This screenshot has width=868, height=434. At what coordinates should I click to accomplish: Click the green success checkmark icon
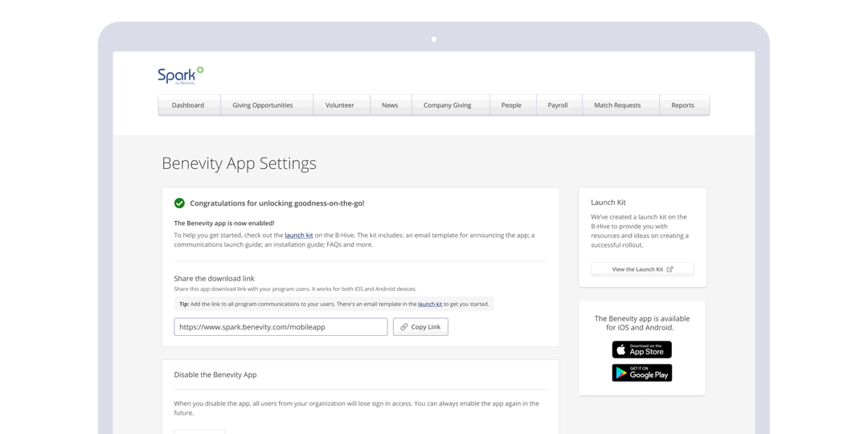pos(179,203)
